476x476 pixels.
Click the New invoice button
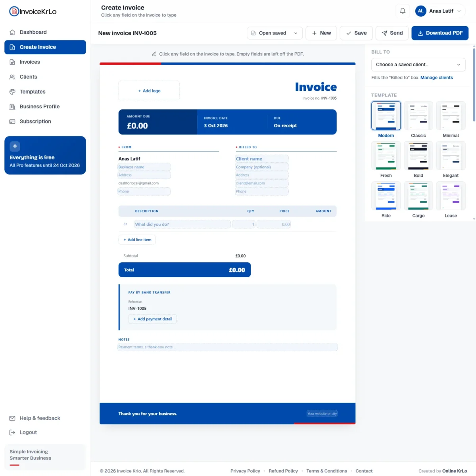pyautogui.click(x=321, y=33)
